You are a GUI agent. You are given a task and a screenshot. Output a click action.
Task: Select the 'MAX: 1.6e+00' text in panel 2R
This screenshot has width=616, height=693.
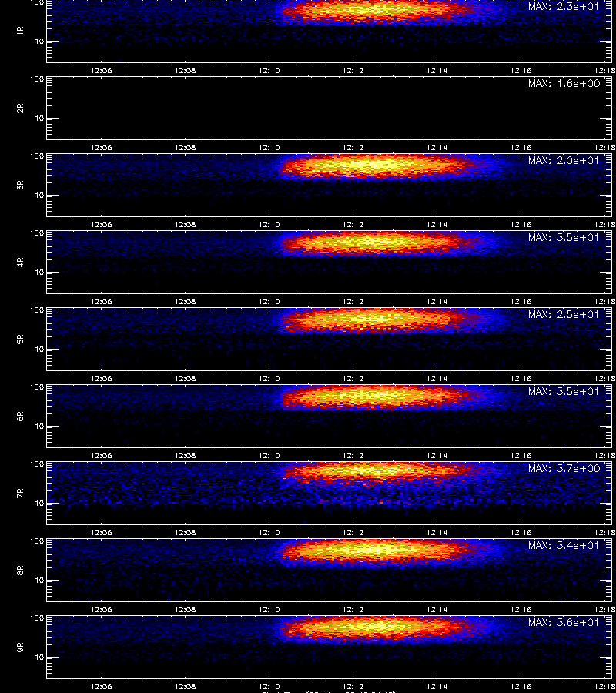[x=564, y=83]
